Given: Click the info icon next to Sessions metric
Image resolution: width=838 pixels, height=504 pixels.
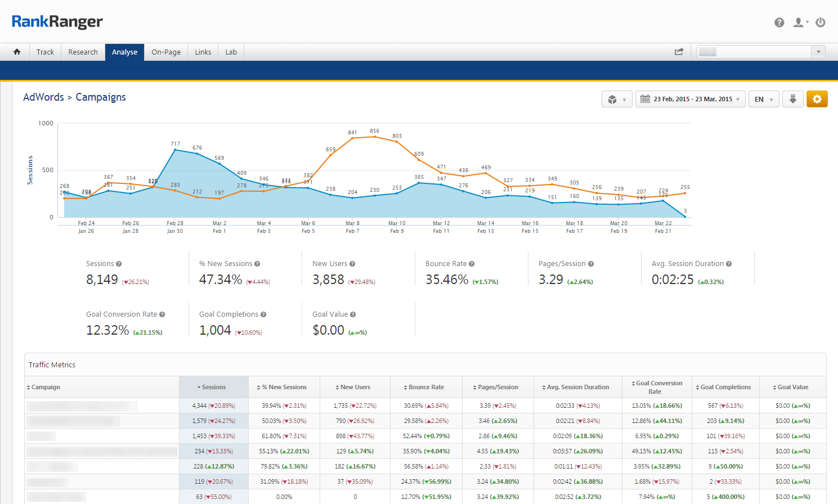Looking at the screenshot, I should (x=119, y=264).
